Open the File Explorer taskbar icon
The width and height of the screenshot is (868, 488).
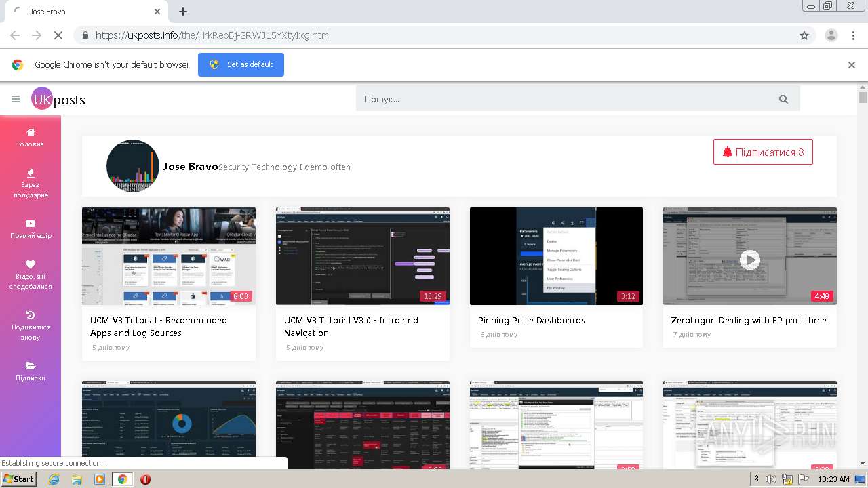[x=77, y=479]
